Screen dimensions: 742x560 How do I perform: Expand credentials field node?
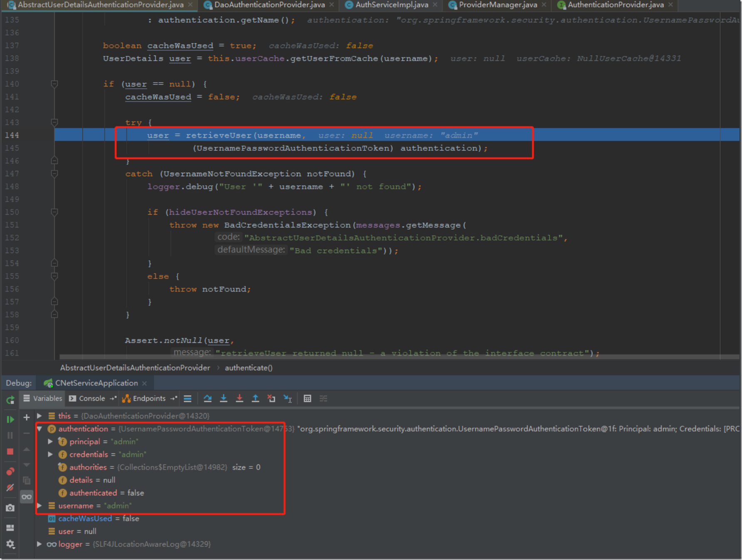[50, 454]
